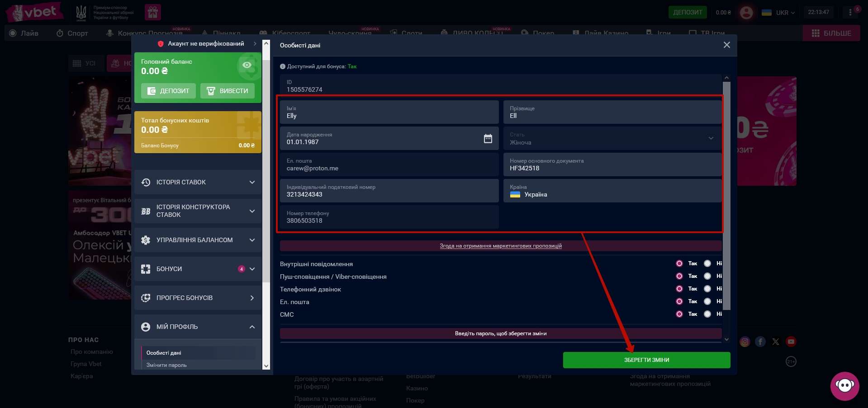Select 'Ні' for Внутрішні повідомлення
Screen dimensions: 868x408
[707, 263]
